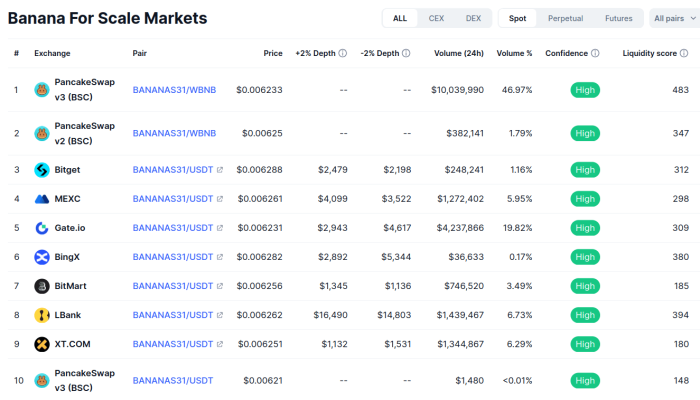Sort by the Exchange column header
Viewport: 700px width, 400px height.
point(52,53)
